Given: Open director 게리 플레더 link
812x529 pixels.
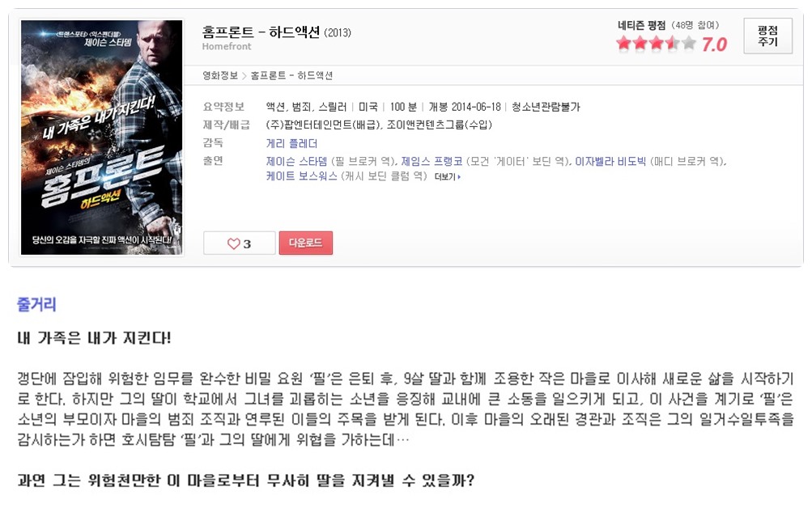Looking at the screenshot, I should pyautogui.click(x=291, y=143).
